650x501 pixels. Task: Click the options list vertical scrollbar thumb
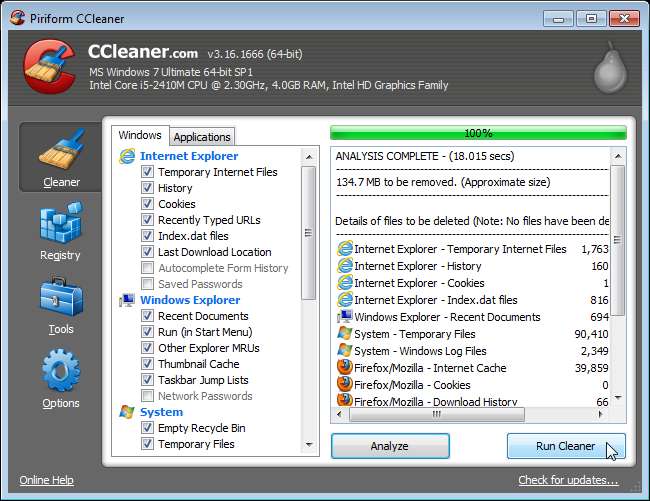[308, 233]
